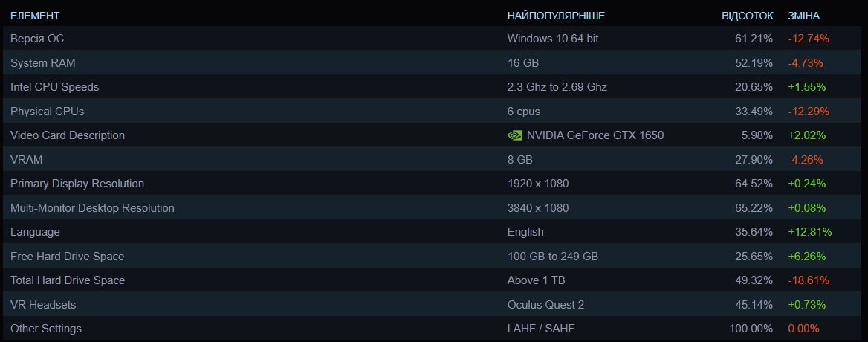Expand the System RAM row

[434, 62]
